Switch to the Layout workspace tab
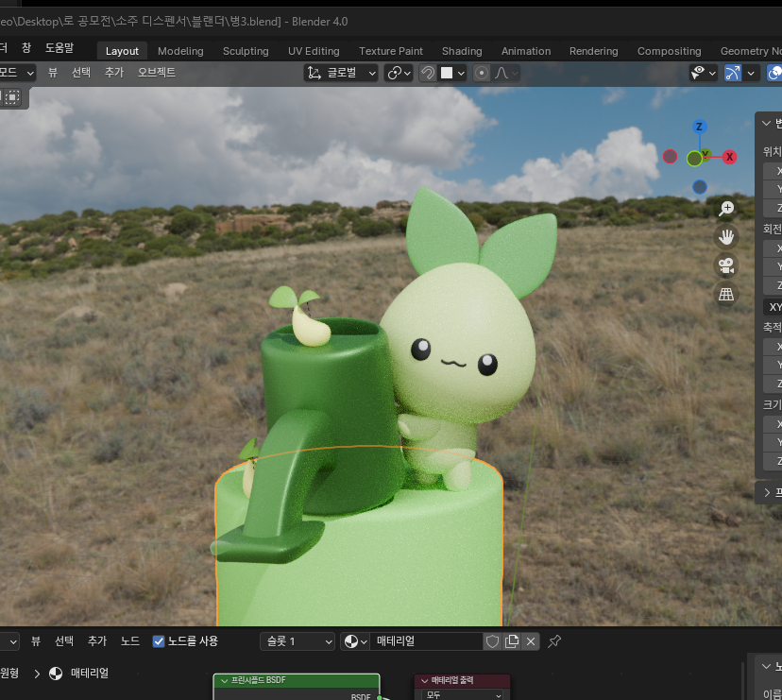Viewport: 782px width, 700px height. (122, 51)
